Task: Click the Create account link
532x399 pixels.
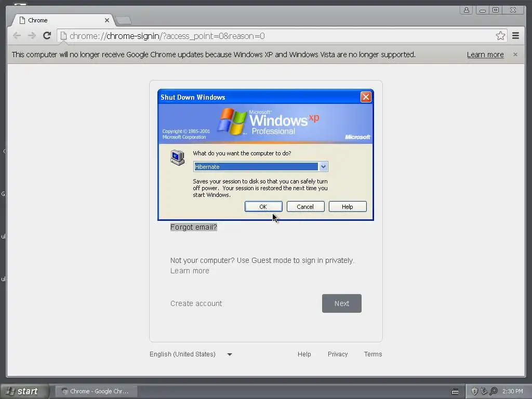Action: (196, 303)
